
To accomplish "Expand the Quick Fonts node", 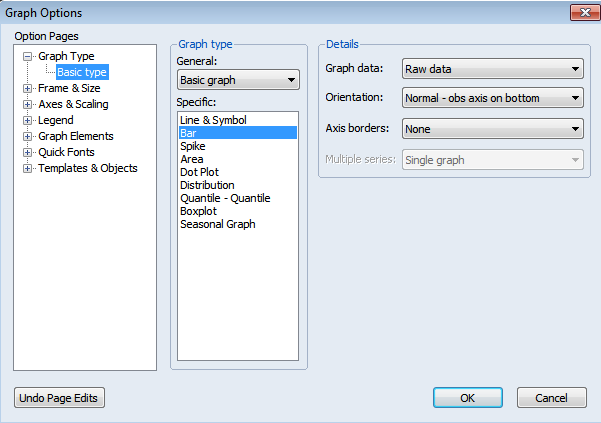I will (28, 152).
